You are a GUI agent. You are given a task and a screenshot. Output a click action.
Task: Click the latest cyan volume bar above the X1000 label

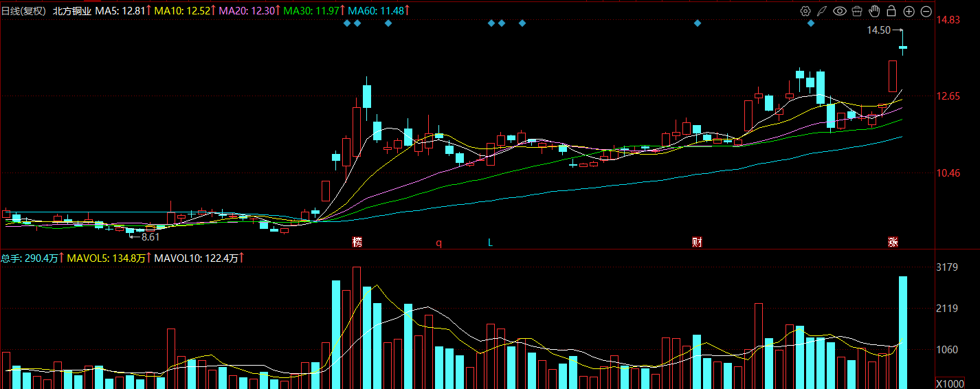[x=903, y=333]
